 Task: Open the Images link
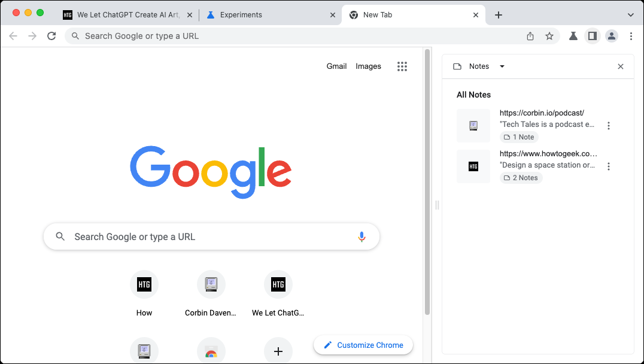point(368,66)
